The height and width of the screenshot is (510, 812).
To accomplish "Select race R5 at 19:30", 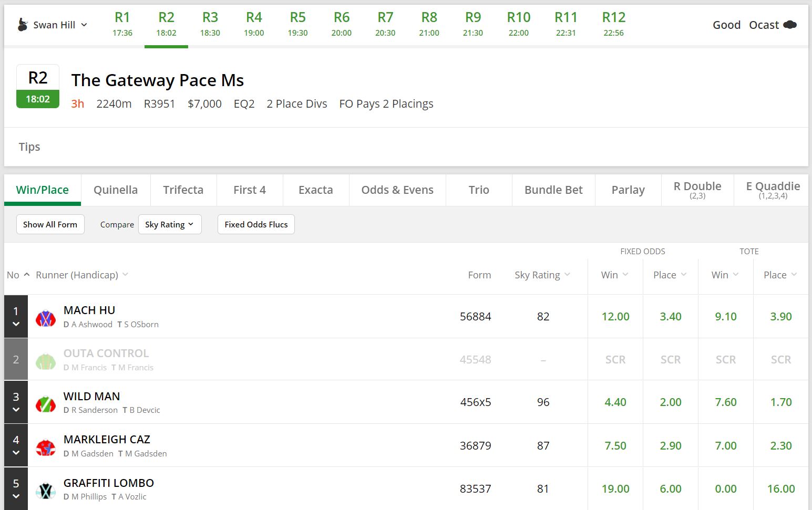I will 297,24.
